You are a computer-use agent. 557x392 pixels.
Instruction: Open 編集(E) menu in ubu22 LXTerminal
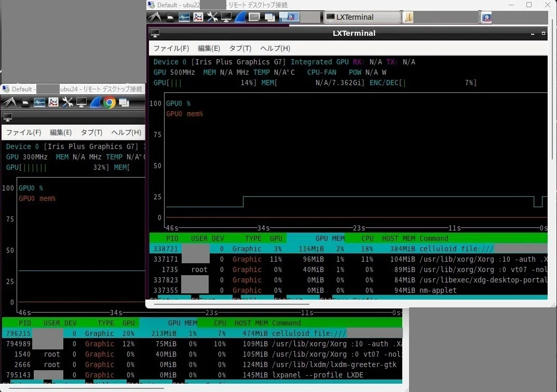(209, 48)
